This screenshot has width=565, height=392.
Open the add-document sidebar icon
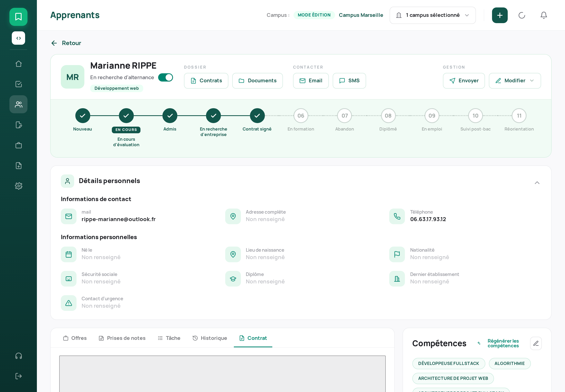18,166
